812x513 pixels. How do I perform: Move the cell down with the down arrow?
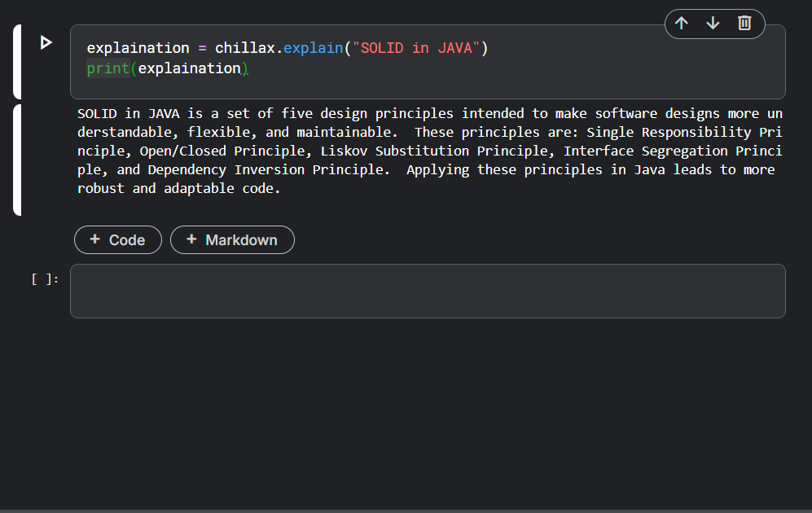pyautogui.click(x=713, y=24)
